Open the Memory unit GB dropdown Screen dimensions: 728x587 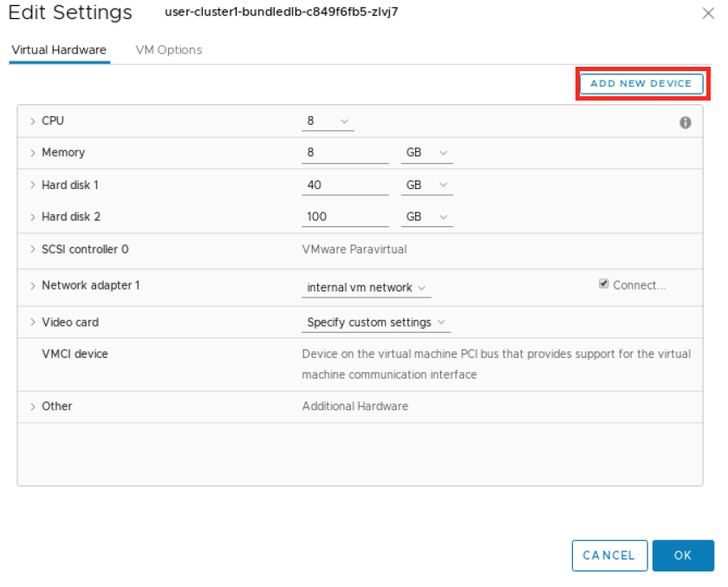pyautogui.click(x=426, y=153)
